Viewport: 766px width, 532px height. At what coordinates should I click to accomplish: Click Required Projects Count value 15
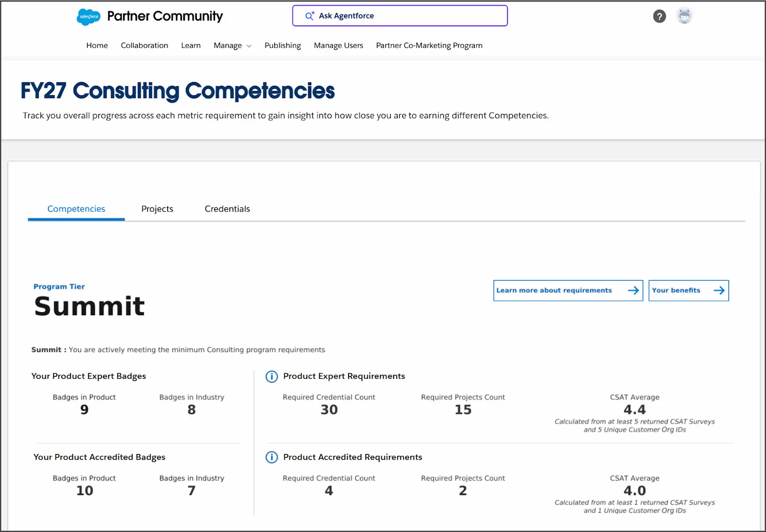463,410
